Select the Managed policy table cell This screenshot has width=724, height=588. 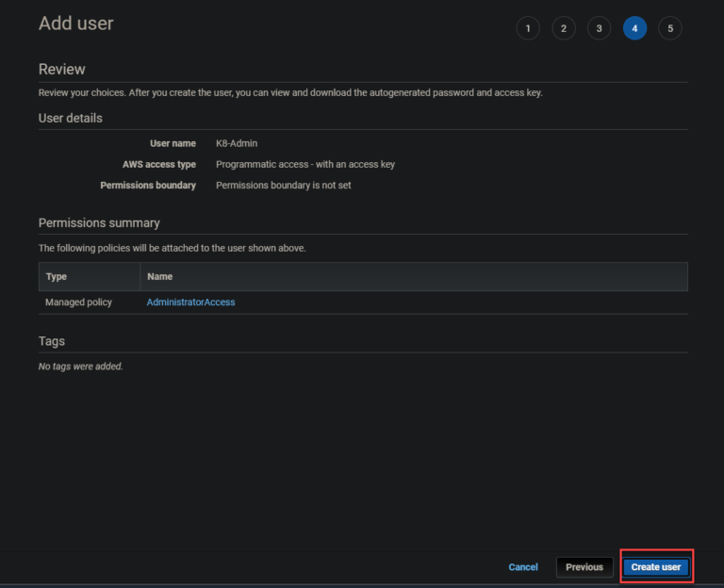tap(78, 302)
